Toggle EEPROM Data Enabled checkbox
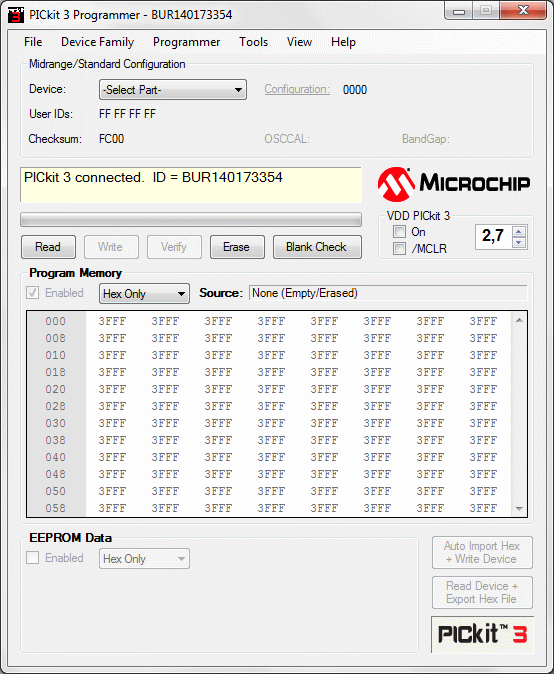The height and width of the screenshot is (674, 554). 33,558
